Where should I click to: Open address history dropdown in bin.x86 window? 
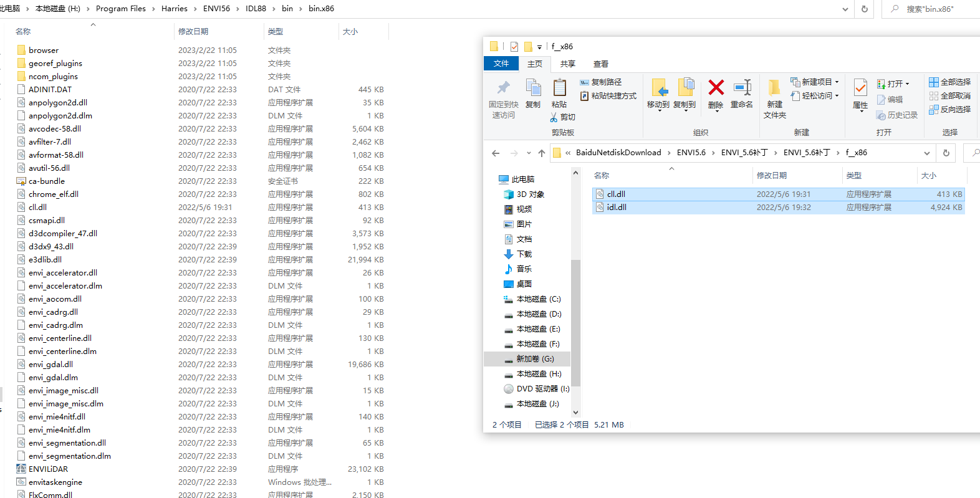point(845,9)
